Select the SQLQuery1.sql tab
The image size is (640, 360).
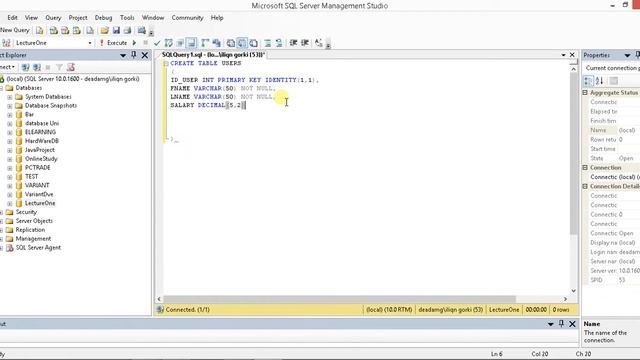[x=213, y=55]
